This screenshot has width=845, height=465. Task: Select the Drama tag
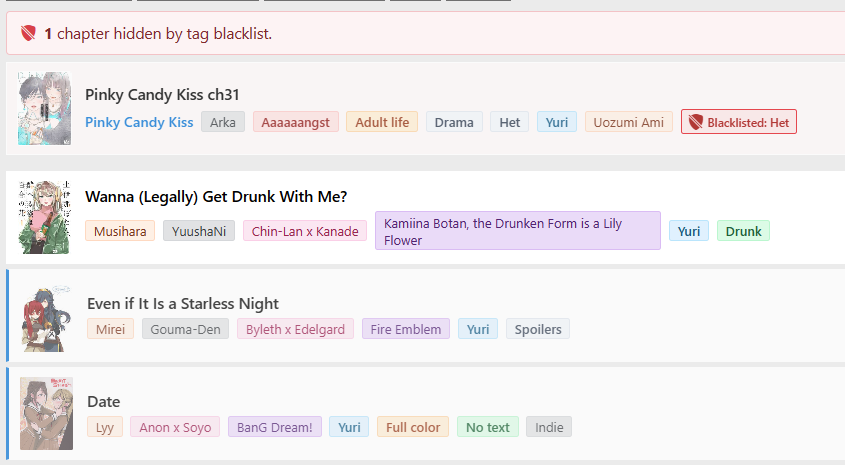pos(454,122)
